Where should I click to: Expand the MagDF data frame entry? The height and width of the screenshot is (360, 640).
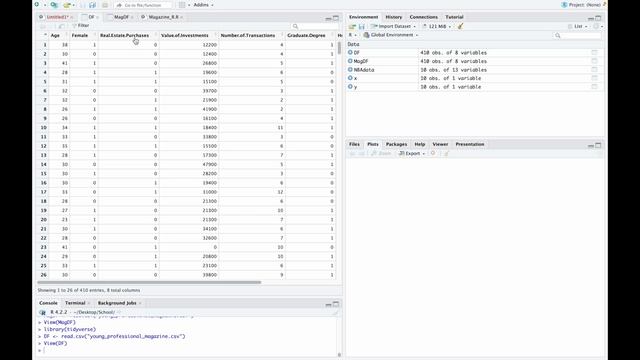(350, 61)
